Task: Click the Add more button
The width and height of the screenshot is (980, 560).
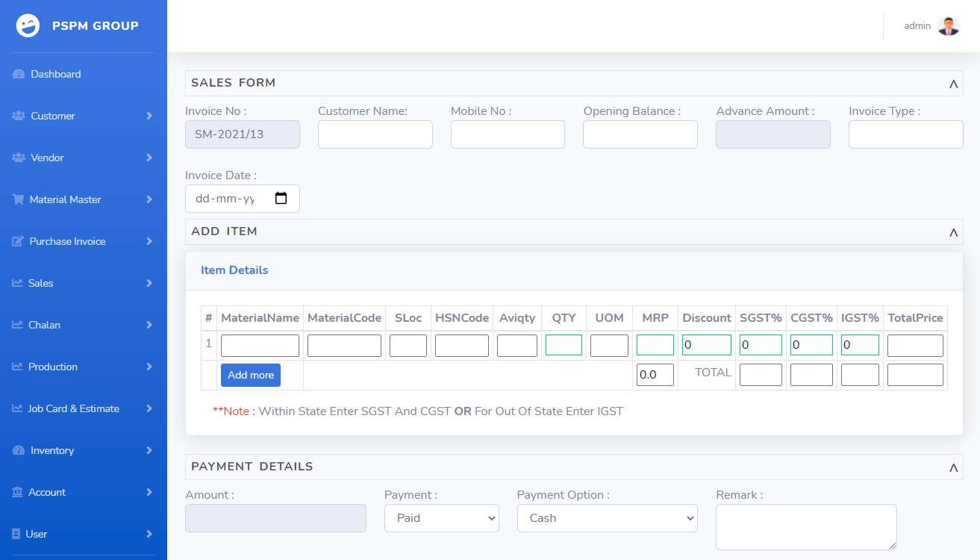Action: [250, 375]
